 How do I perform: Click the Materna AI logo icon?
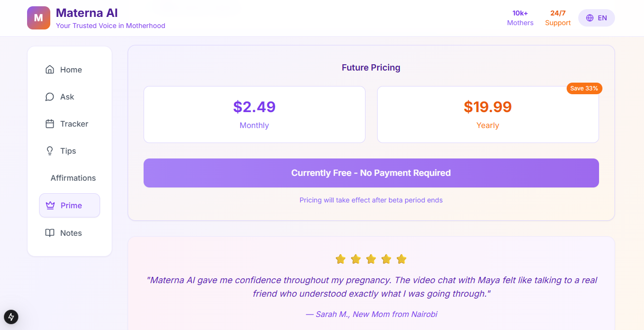point(39,18)
